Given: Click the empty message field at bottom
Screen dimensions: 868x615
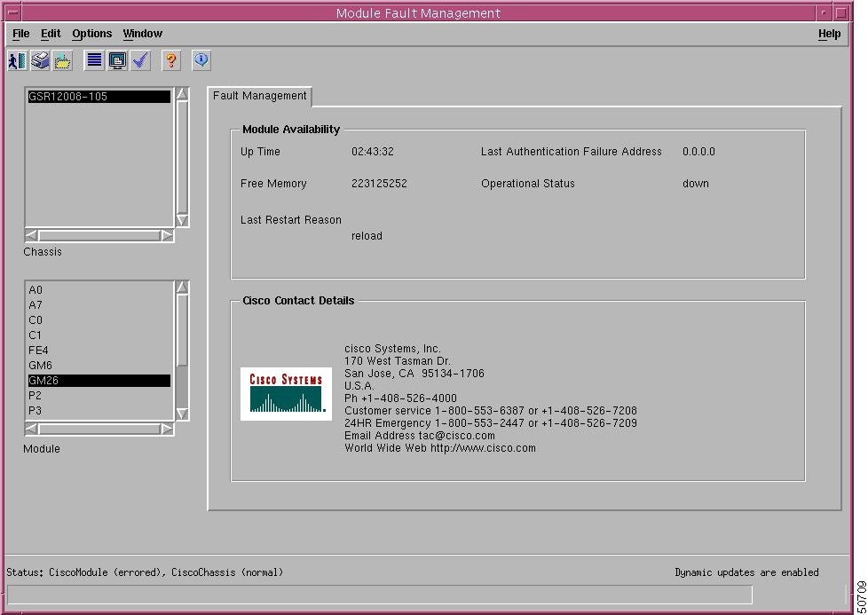Looking at the screenshot, I should pyautogui.click(x=380, y=595).
